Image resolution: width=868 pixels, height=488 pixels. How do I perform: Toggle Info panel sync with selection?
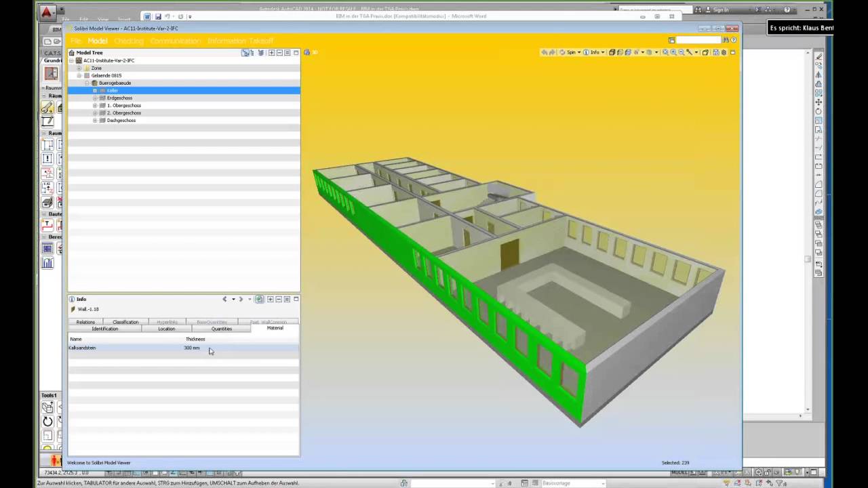pos(259,299)
